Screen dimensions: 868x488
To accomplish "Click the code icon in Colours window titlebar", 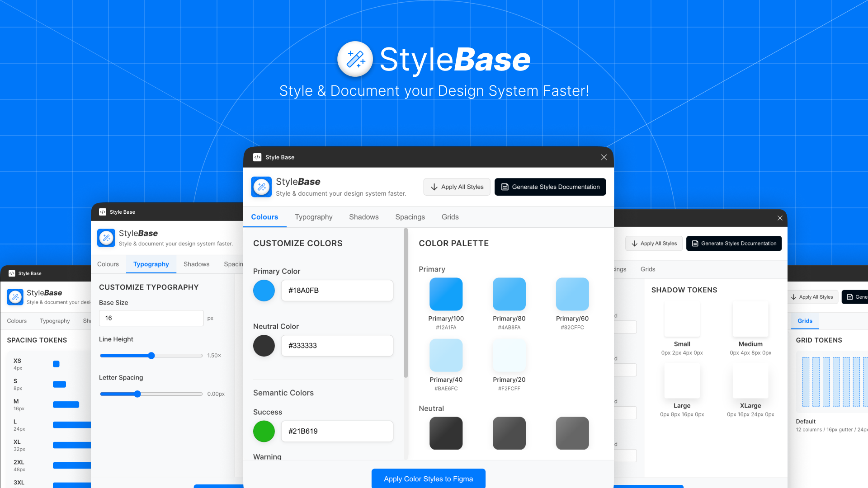I will tap(257, 157).
